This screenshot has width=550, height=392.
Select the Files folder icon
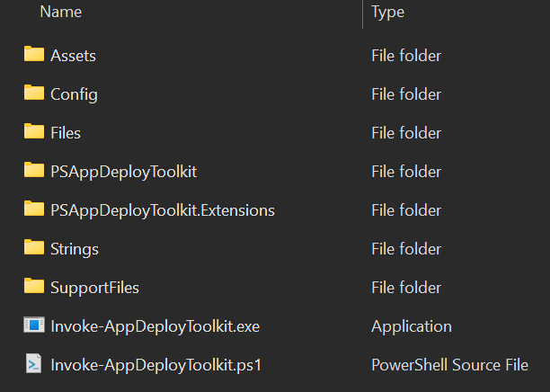[x=34, y=131]
